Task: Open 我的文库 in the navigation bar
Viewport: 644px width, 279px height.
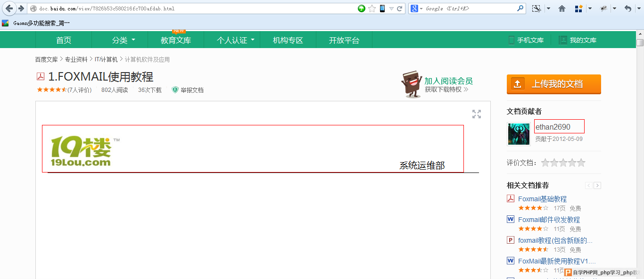Action: pos(583,41)
